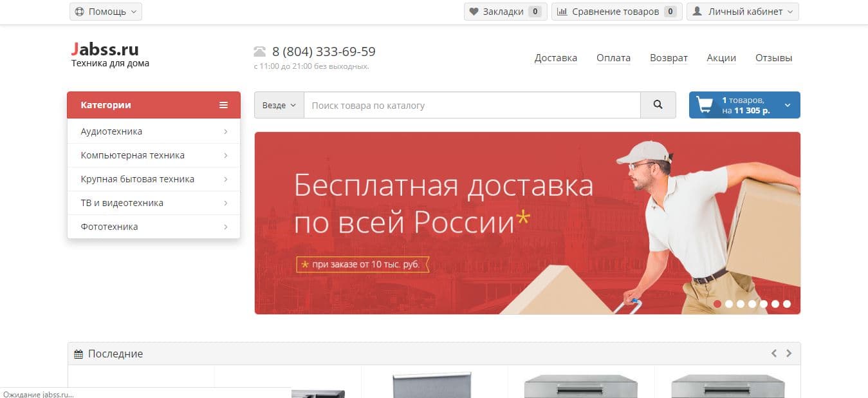Click the right arrow in Последние section
The height and width of the screenshot is (398, 868).
pos(789,353)
